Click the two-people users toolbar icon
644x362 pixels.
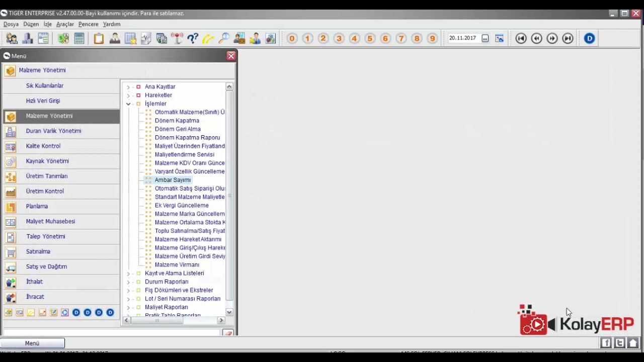(12, 38)
